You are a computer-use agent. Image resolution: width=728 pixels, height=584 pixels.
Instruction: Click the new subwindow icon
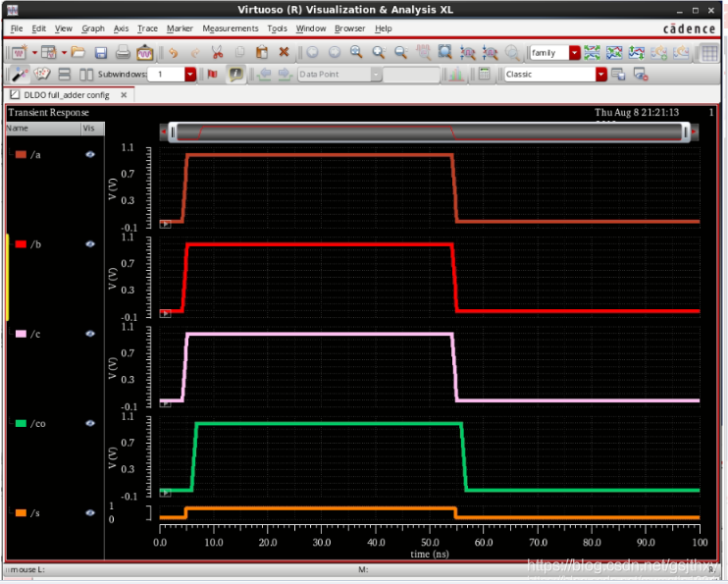pyautogui.click(x=49, y=52)
